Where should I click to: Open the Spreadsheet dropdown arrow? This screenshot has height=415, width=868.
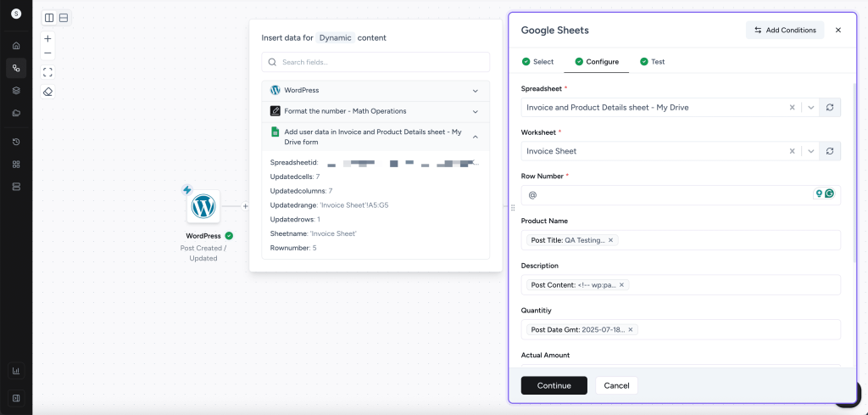pos(810,108)
